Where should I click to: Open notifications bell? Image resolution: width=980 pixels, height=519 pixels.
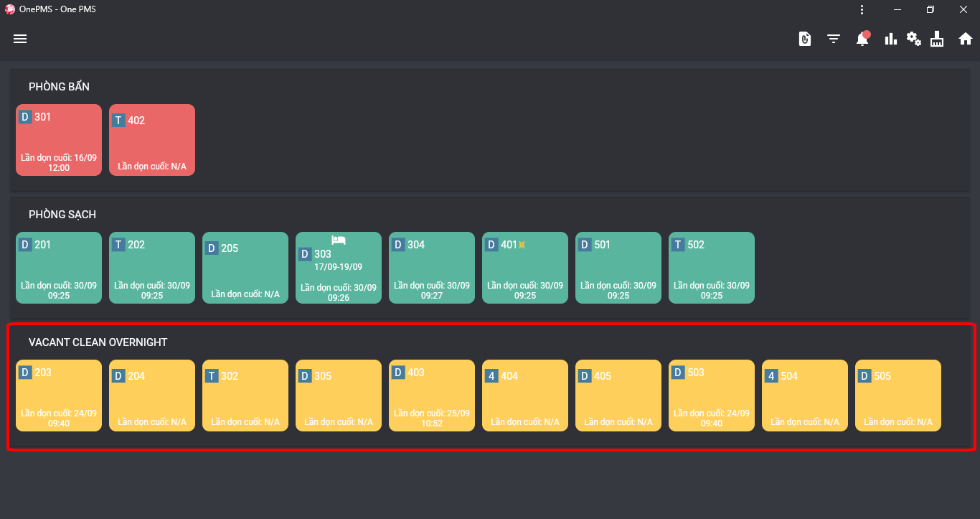[862, 39]
